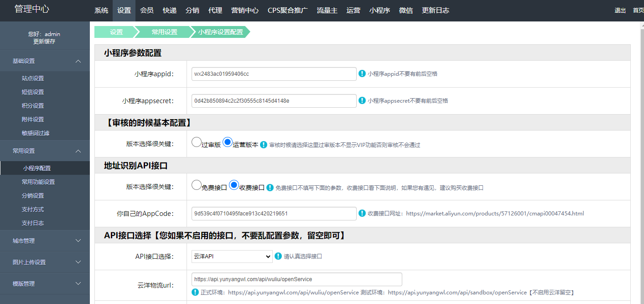644x304 pixels.
Task: Click the info icon beside 小程序appid field
Action: [362, 73]
